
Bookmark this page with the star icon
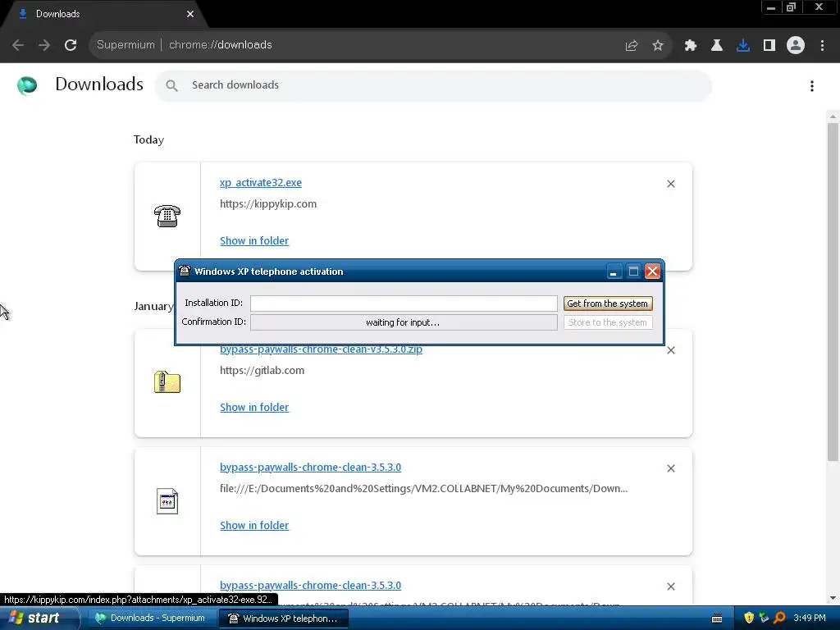(658, 46)
